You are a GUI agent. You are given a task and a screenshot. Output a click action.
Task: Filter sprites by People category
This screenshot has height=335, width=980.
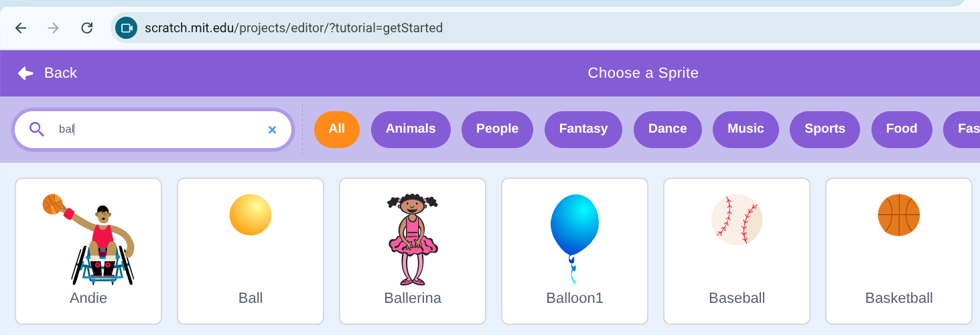[497, 129]
